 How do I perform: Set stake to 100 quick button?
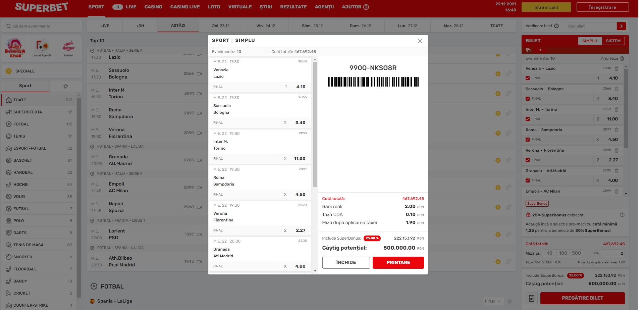(x=563, y=253)
